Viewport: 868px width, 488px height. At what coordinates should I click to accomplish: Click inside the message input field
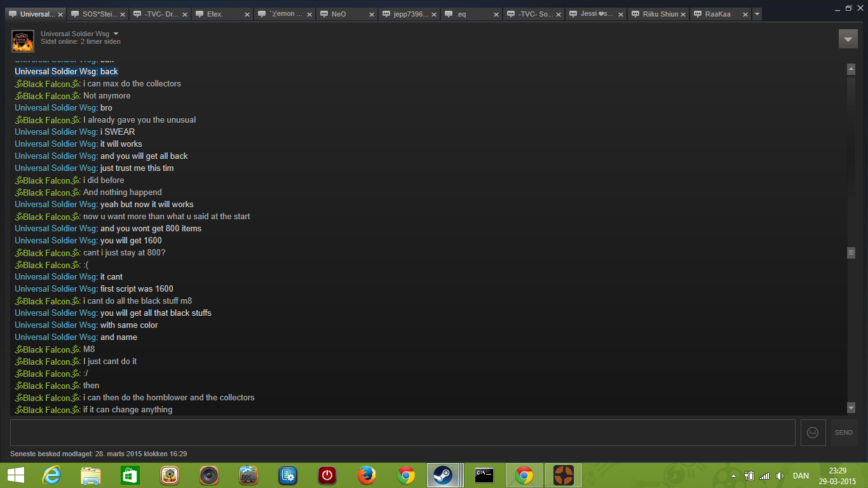(402, 432)
